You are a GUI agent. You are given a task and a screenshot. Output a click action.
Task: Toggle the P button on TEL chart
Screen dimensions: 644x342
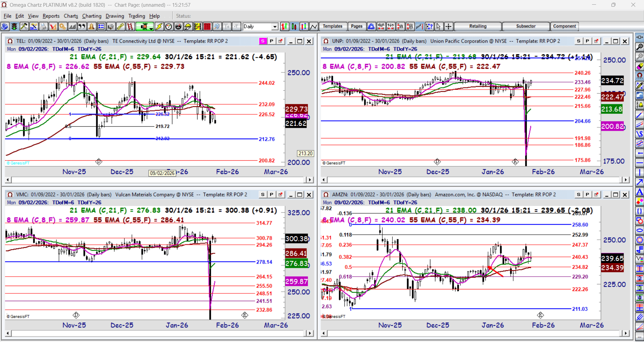click(271, 41)
